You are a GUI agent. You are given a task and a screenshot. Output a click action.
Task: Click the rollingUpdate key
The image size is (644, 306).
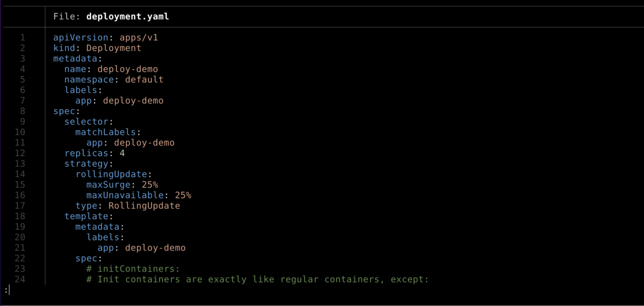(x=111, y=174)
